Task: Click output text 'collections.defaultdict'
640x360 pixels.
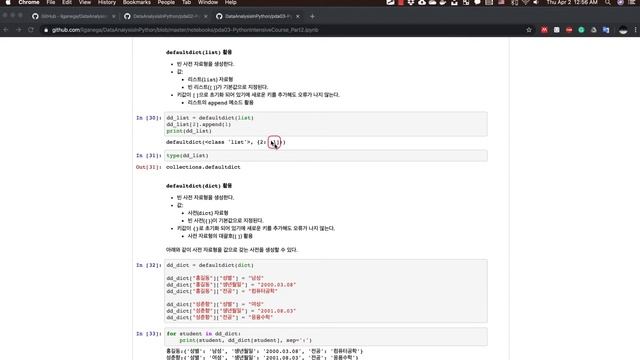Action: coord(203,167)
